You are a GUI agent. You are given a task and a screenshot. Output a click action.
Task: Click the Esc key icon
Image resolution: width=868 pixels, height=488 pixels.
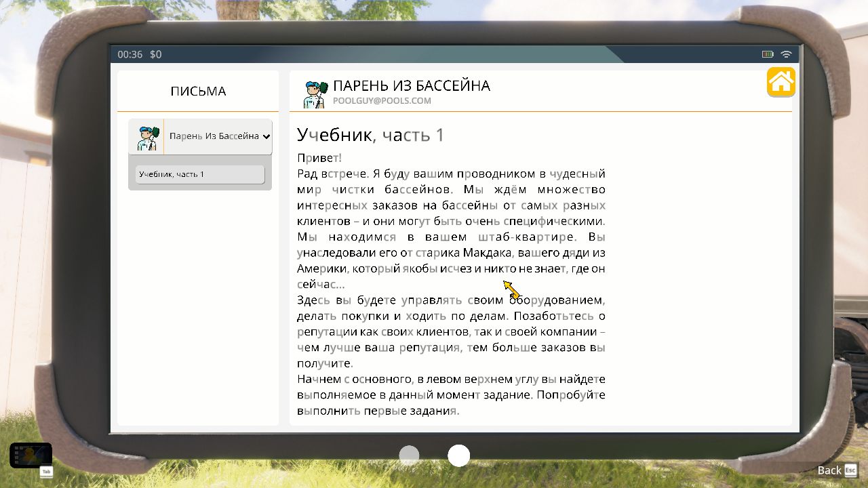coord(850,470)
